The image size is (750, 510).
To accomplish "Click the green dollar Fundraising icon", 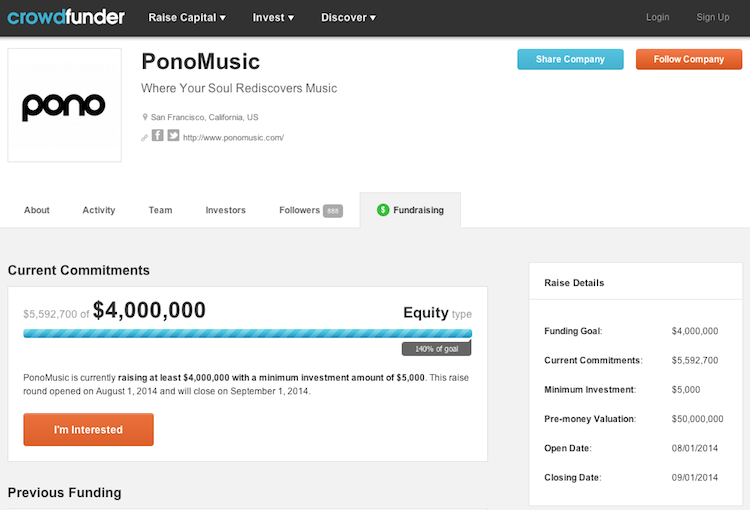I will click(383, 210).
